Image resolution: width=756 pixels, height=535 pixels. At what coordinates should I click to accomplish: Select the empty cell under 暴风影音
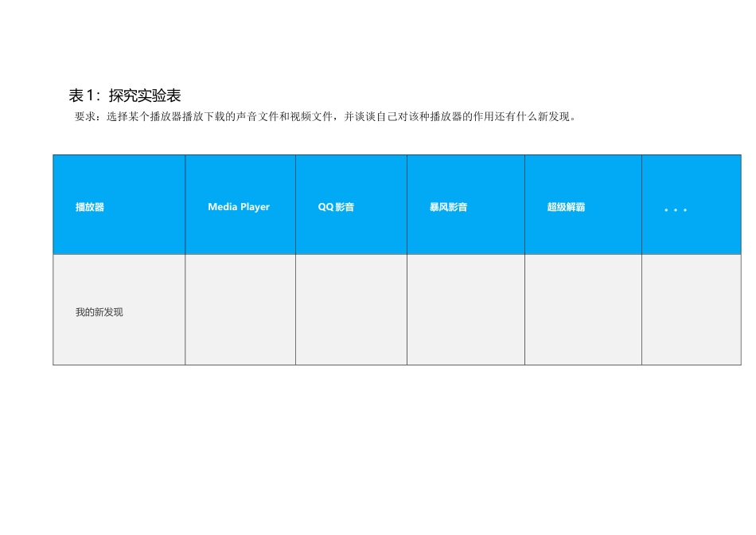pos(465,309)
